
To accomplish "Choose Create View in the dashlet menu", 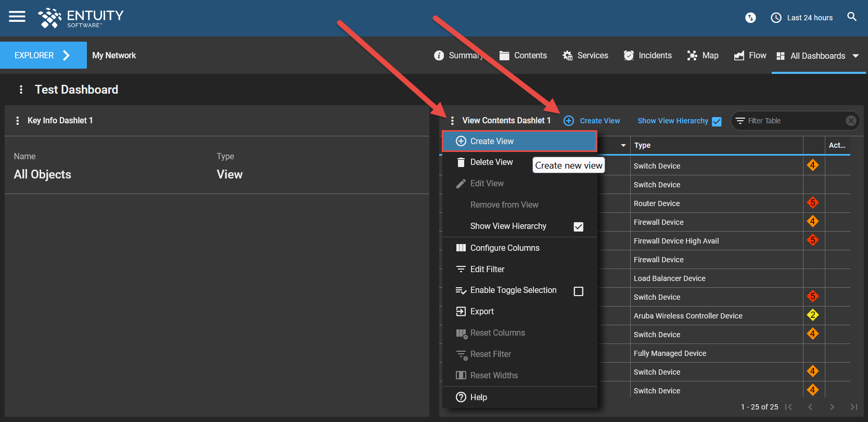I will tap(519, 141).
